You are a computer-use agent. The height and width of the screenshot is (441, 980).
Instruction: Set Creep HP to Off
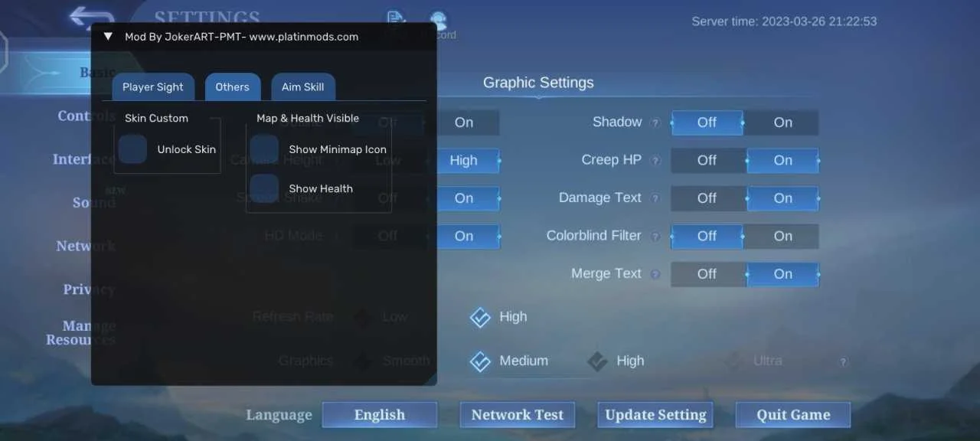pos(707,161)
